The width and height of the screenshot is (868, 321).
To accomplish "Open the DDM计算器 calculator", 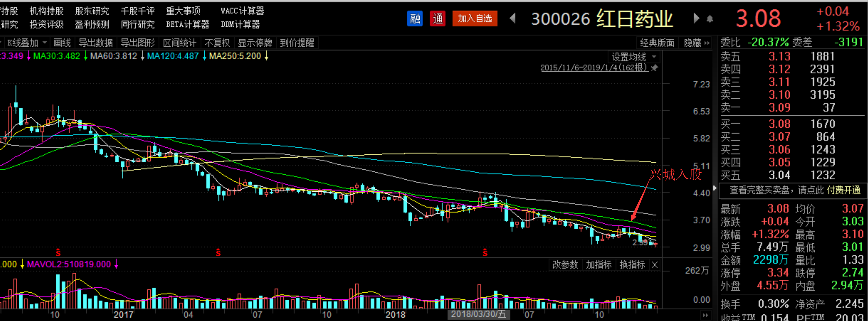I will click(x=240, y=24).
